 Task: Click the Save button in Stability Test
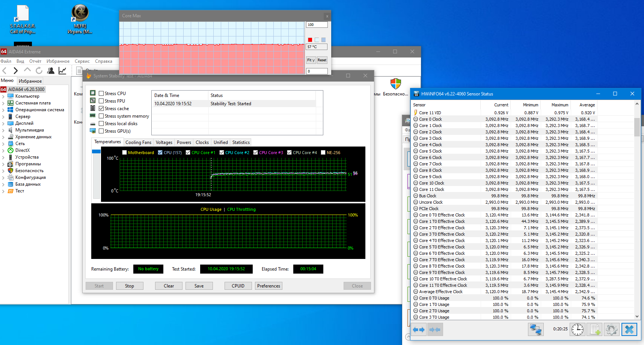pos(199,286)
